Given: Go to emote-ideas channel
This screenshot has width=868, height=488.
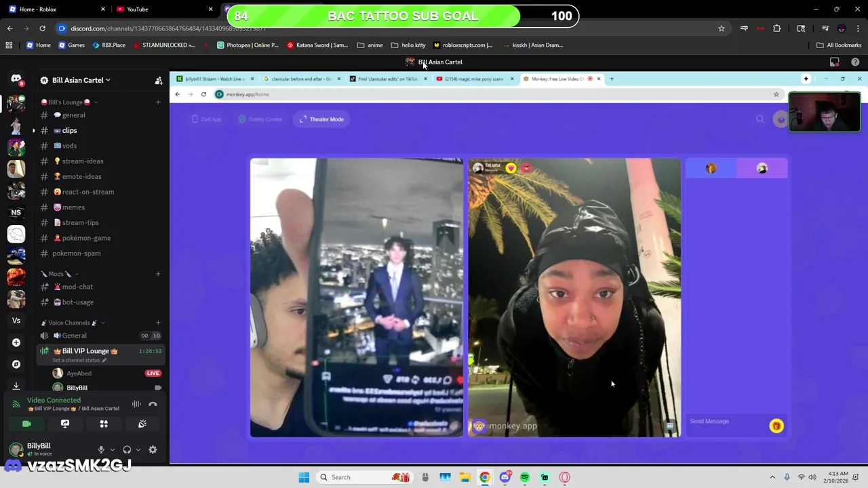Looking at the screenshot, I should tap(100, 176).
